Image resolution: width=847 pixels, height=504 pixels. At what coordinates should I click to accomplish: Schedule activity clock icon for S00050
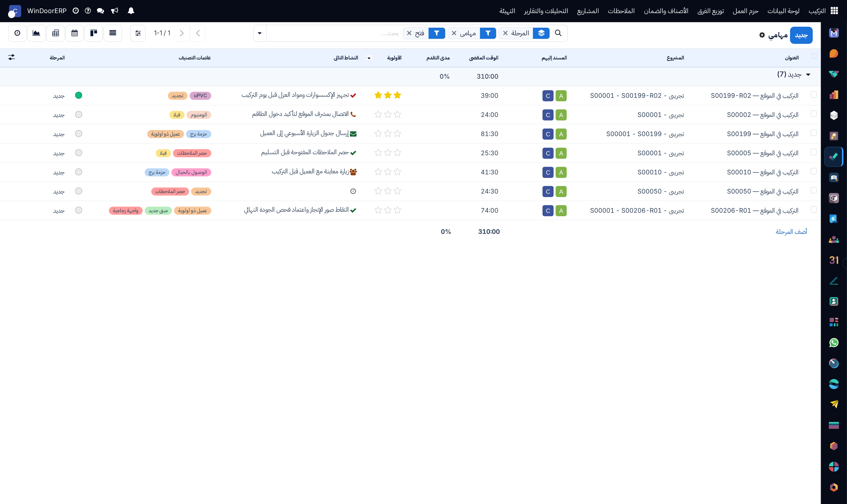coord(353,191)
